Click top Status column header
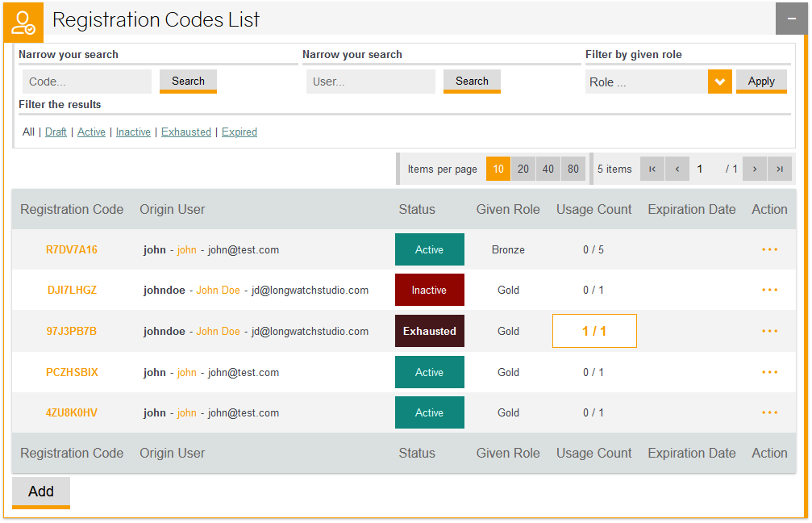The width and height of the screenshot is (812, 523). (x=417, y=209)
